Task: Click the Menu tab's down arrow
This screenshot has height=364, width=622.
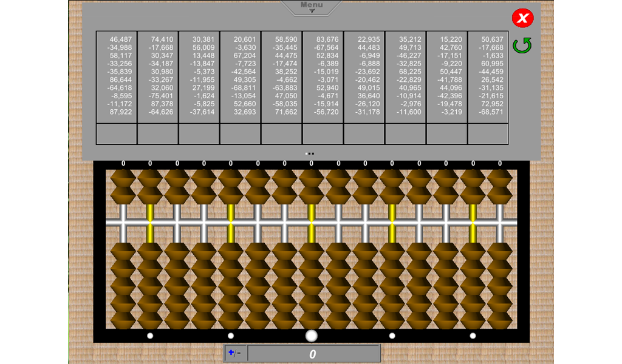Action: pos(312,11)
